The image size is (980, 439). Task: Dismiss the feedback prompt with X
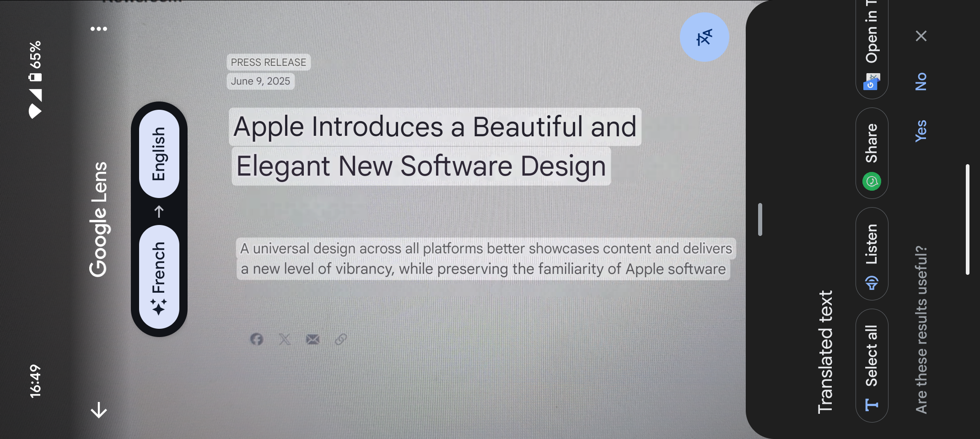click(921, 36)
